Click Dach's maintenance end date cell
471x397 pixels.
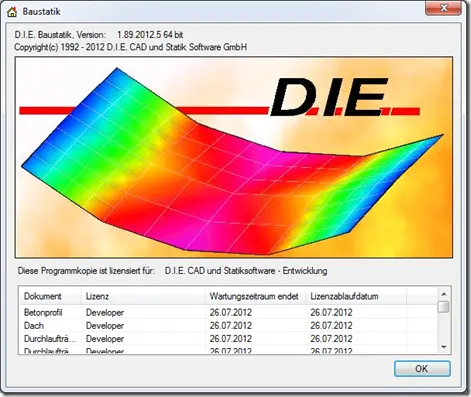(231, 326)
